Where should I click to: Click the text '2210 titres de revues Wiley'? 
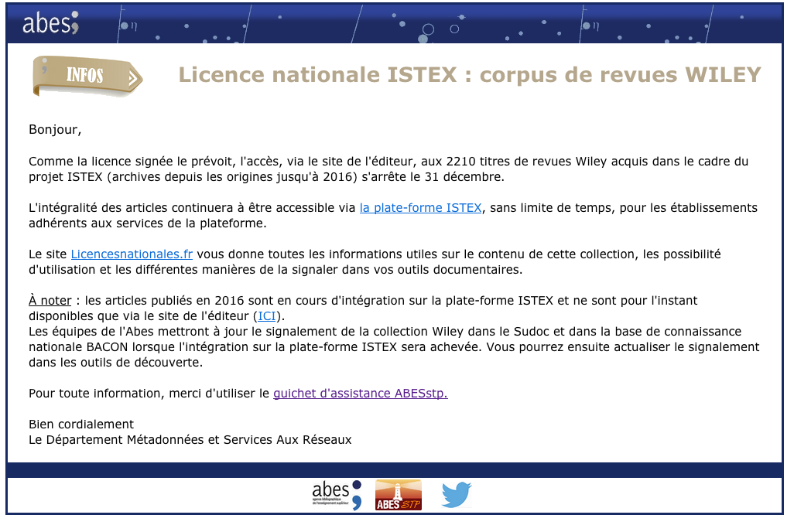click(x=526, y=162)
